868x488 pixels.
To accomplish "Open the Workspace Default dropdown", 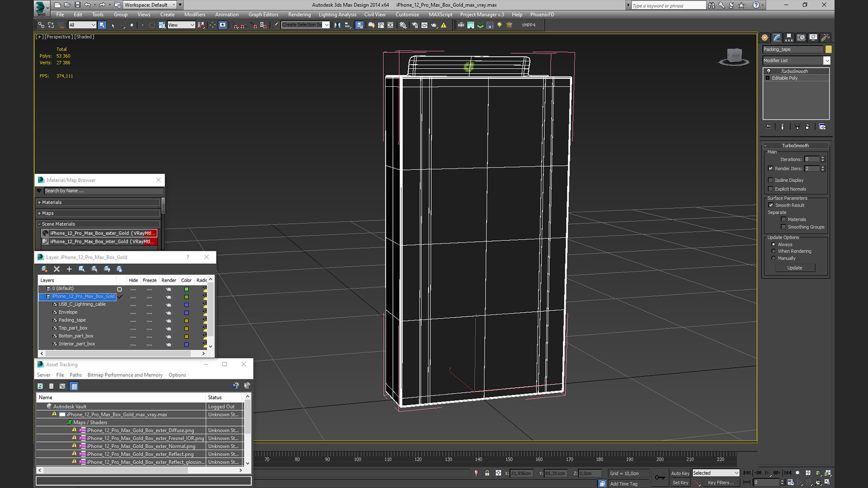I will [150, 5].
